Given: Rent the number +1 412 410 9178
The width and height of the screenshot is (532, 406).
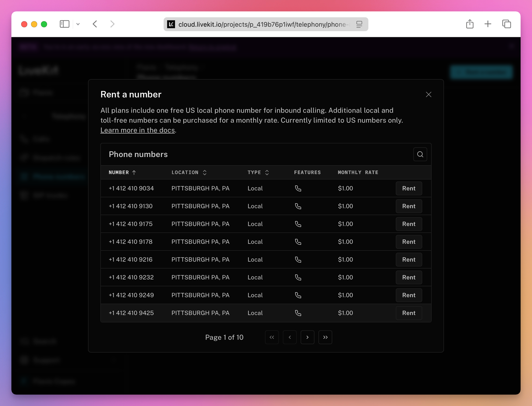Looking at the screenshot, I should tap(409, 242).
